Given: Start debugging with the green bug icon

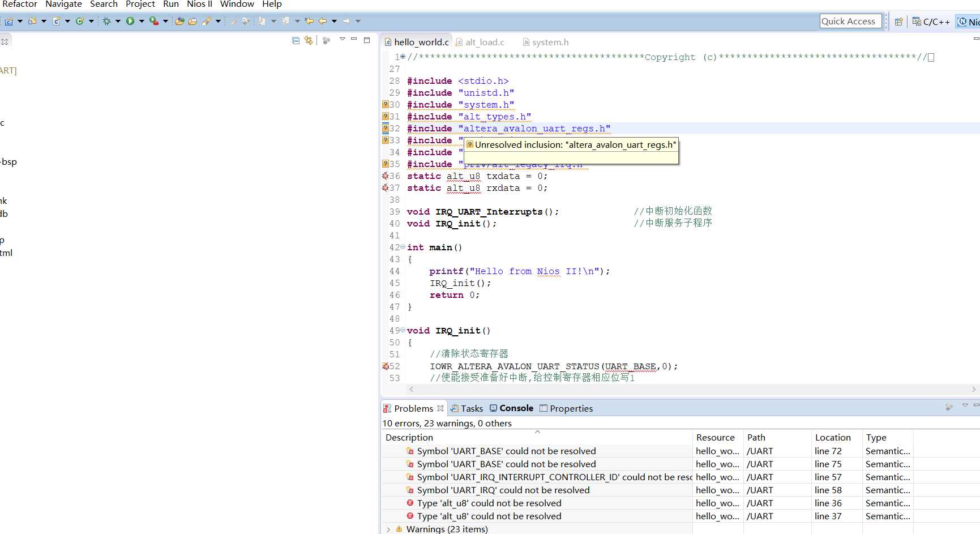Looking at the screenshot, I should [x=106, y=22].
